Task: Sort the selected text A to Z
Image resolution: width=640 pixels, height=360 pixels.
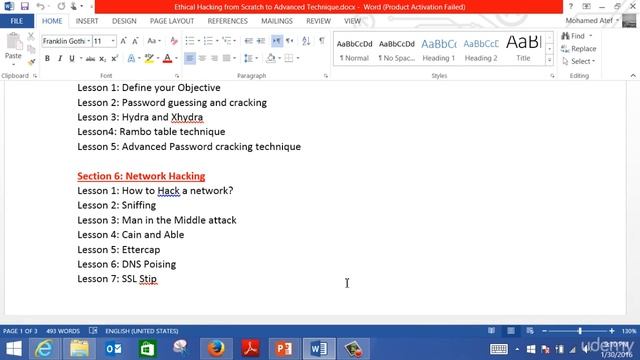Action: point(306,41)
